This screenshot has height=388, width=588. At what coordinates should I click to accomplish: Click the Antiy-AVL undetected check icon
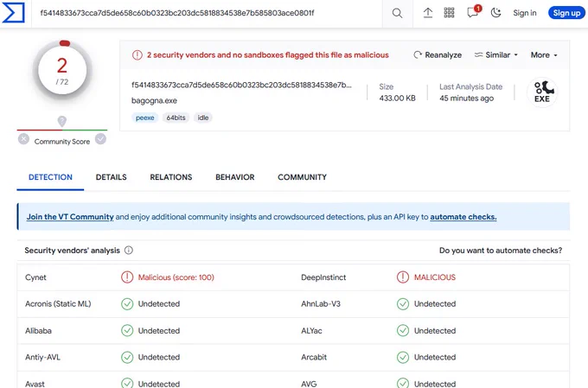click(127, 357)
